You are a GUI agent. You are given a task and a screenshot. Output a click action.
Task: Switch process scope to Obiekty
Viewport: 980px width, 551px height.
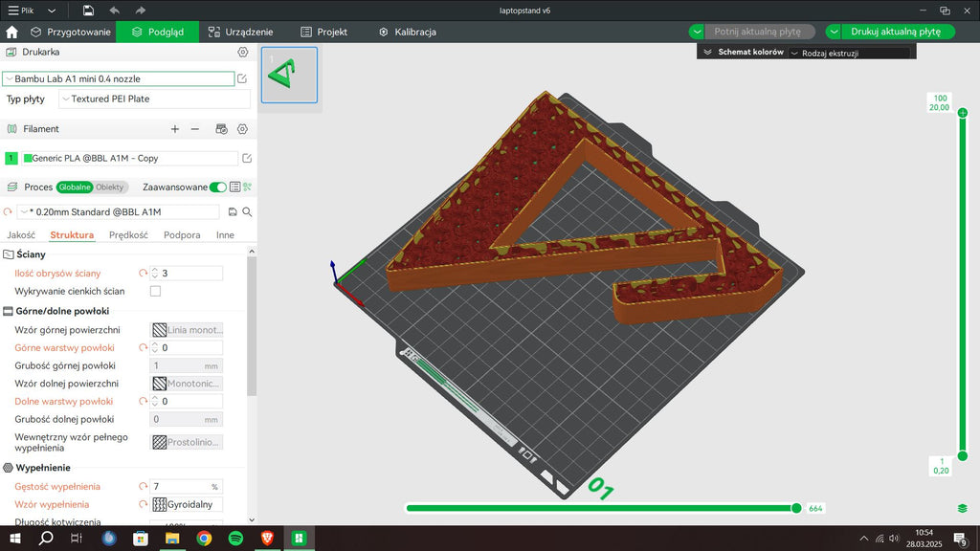109,187
